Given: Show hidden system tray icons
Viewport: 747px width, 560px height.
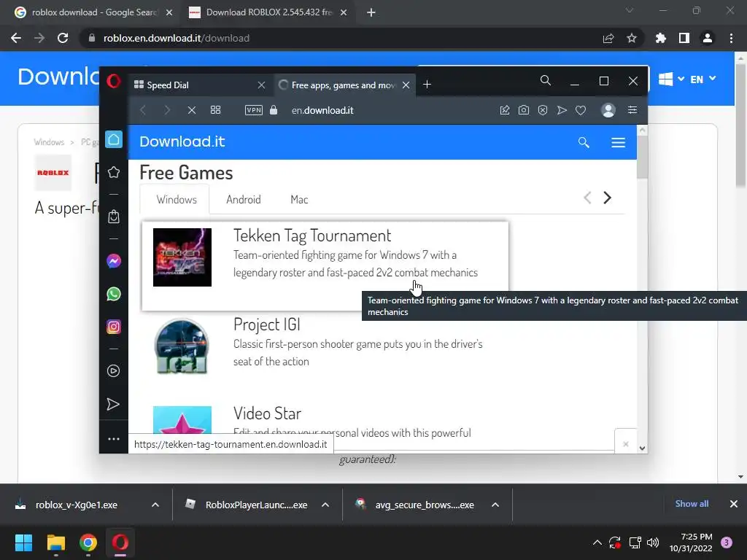Looking at the screenshot, I should click(x=597, y=542).
